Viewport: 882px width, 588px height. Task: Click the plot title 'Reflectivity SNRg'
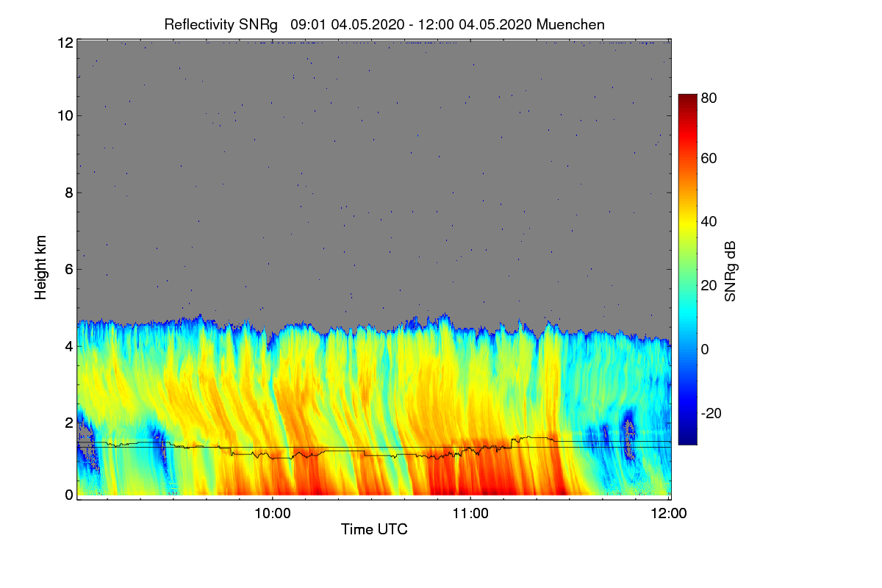pyautogui.click(x=220, y=24)
